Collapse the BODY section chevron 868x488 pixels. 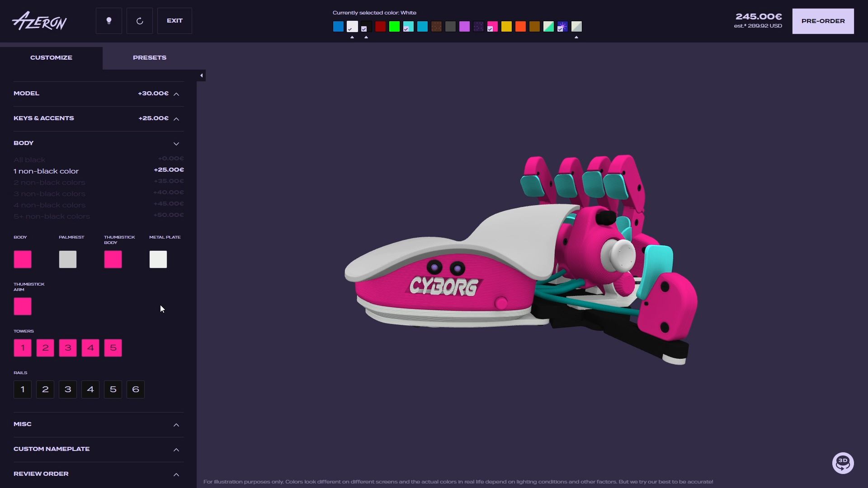coord(176,144)
